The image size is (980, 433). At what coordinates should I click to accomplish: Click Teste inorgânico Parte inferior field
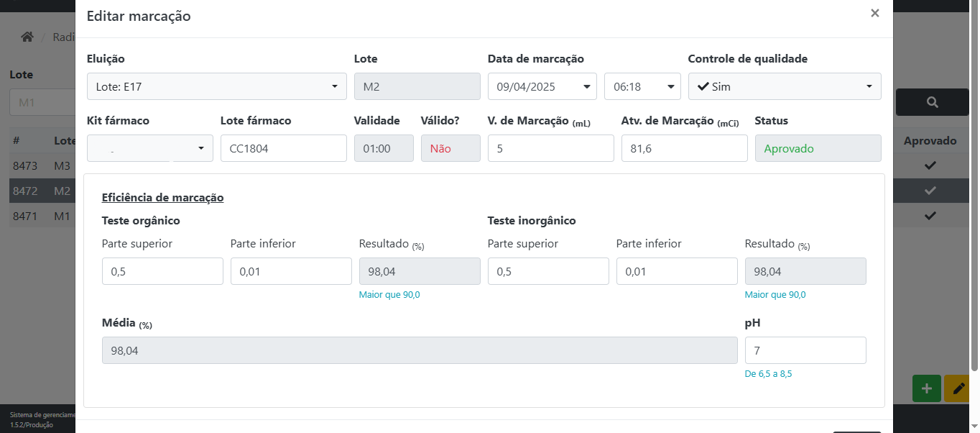pyautogui.click(x=676, y=271)
